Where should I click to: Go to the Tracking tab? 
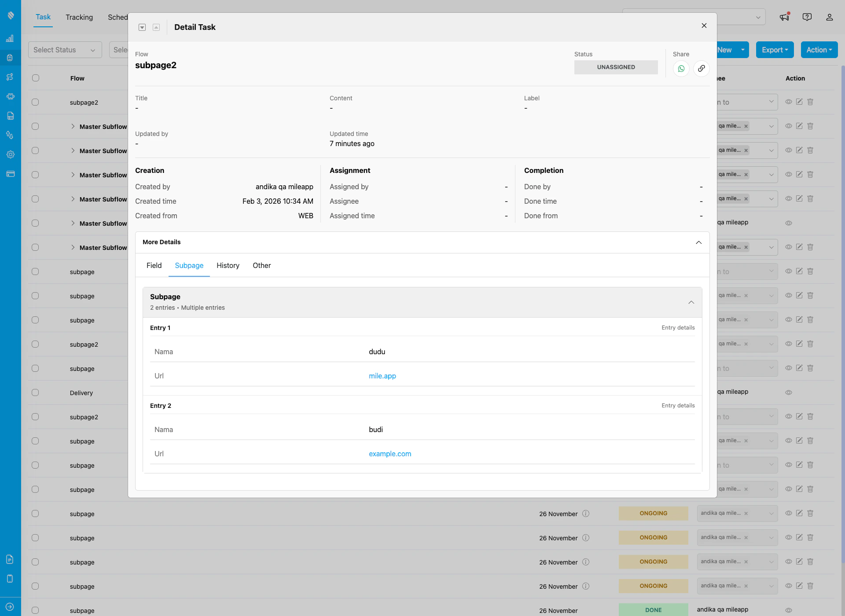(79, 17)
